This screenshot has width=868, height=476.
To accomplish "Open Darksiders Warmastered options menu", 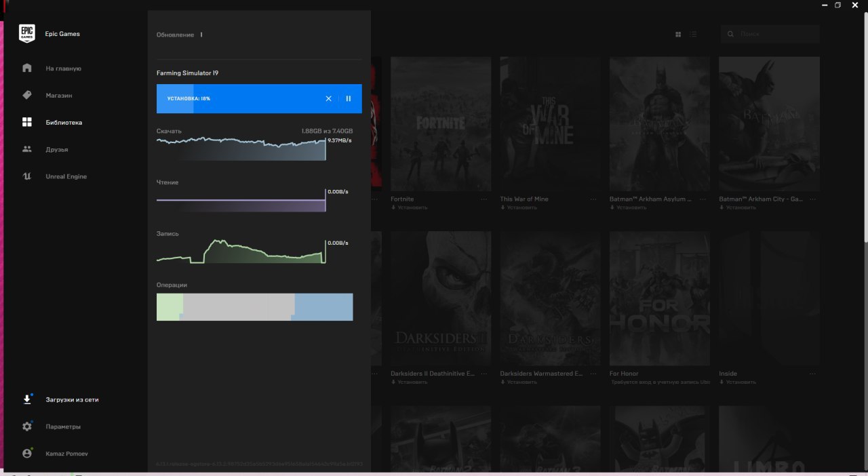I will tap(593, 374).
